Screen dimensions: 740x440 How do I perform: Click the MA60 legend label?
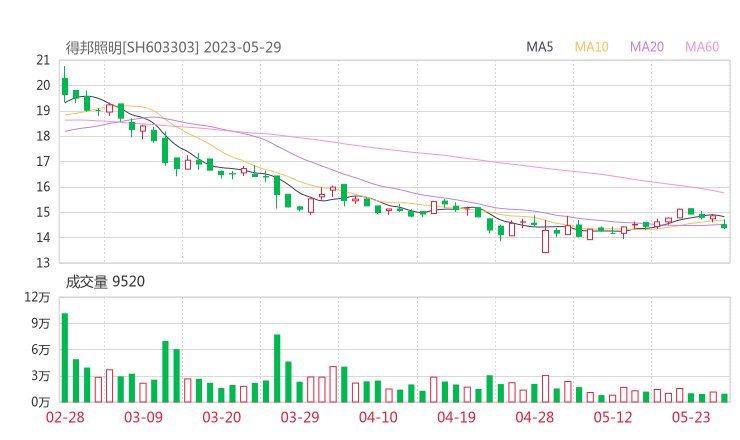click(702, 47)
